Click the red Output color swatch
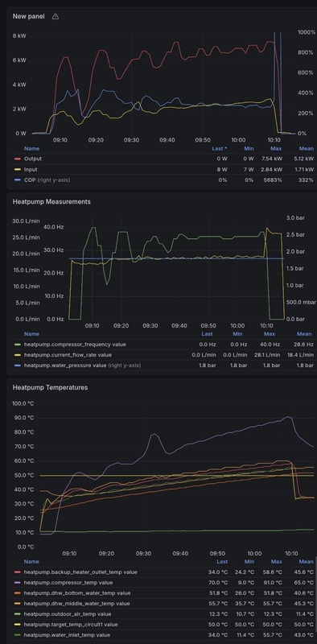 pyautogui.click(x=17, y=159)
